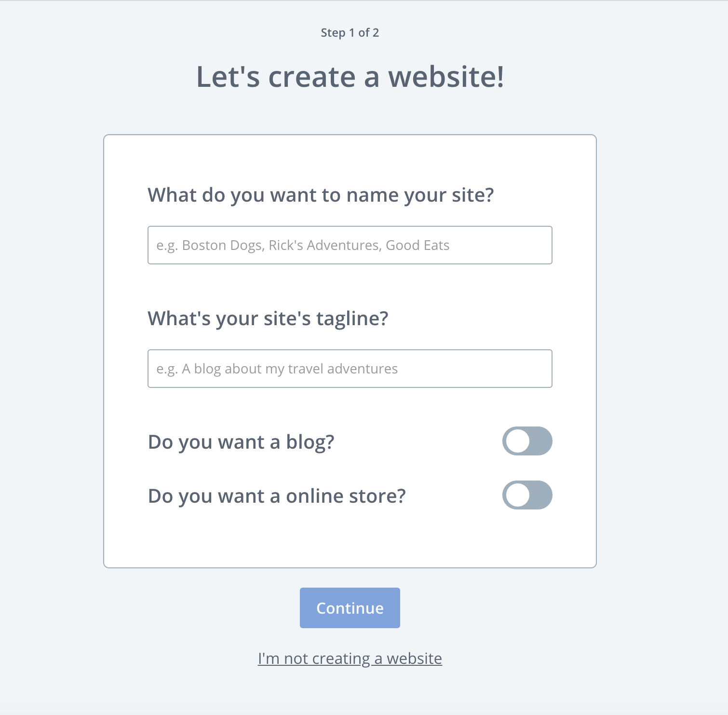The width and height of the screenshot is (728, 715).
Task: Click the 'Step 1 of 2' indicator
Action: [x=350, y=33]
